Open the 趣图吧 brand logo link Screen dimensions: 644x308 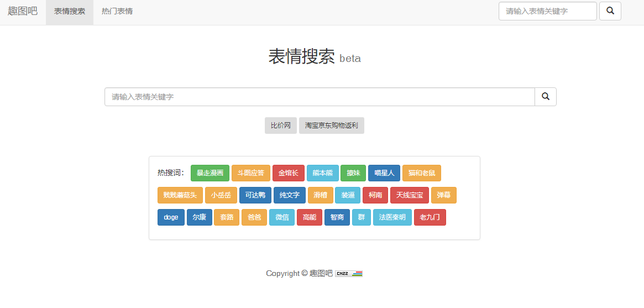point(23,11)
